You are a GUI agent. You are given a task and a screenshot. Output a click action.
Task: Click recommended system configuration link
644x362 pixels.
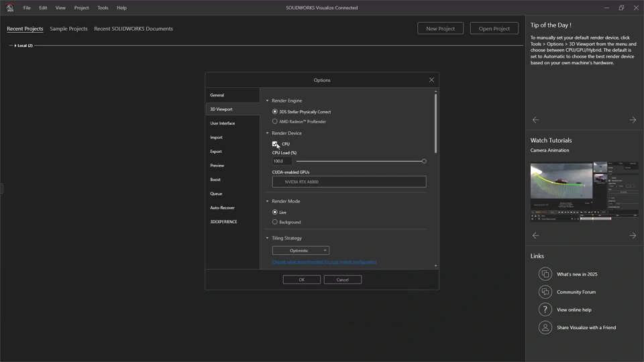pyautogui.click(x=325, y=262)
